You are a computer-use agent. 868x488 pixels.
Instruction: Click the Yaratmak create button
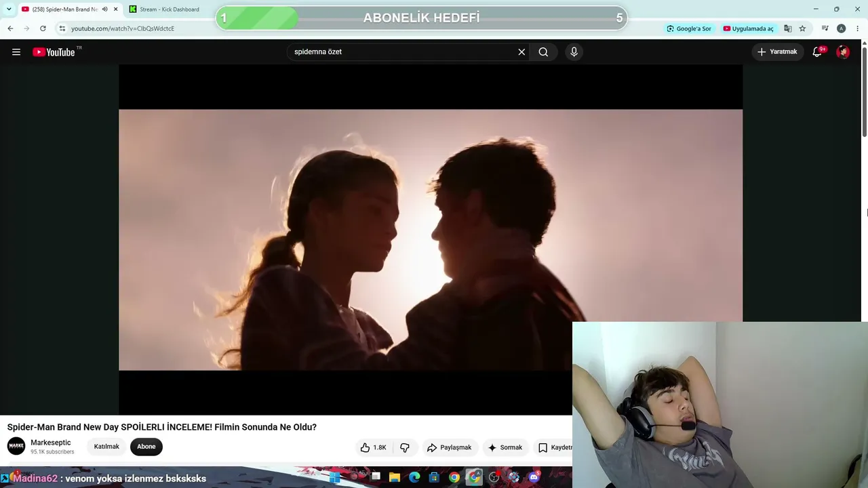777,52
